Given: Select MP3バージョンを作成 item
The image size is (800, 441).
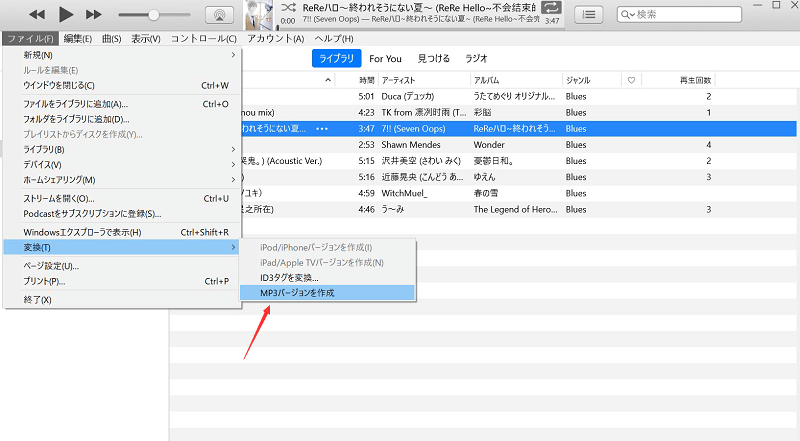Looking at the screenshot, I should 328,292.
